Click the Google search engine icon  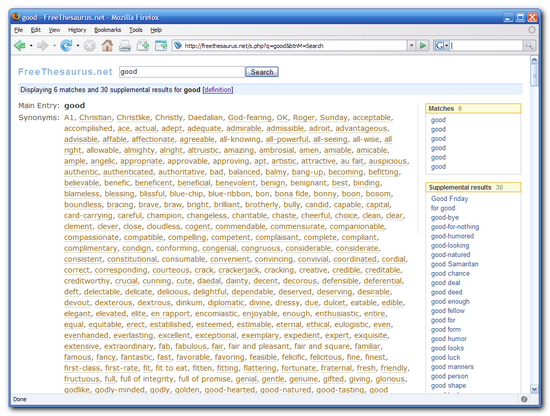pyautogui.click(x=439, y=46)
